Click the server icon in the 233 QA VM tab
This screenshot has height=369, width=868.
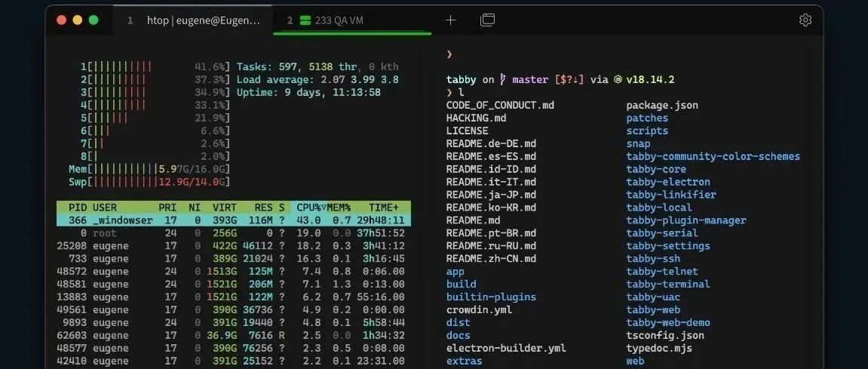pyautogui.click(x=305, y=20)
